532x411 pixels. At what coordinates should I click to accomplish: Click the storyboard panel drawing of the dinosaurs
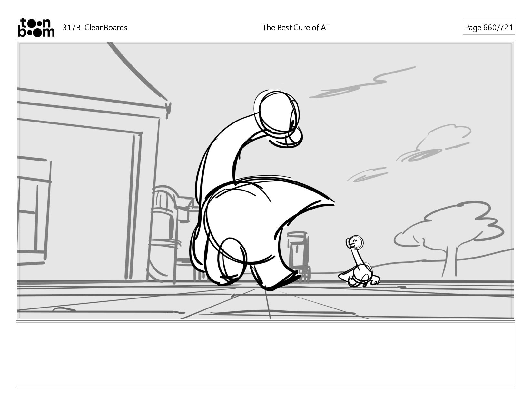265,181
